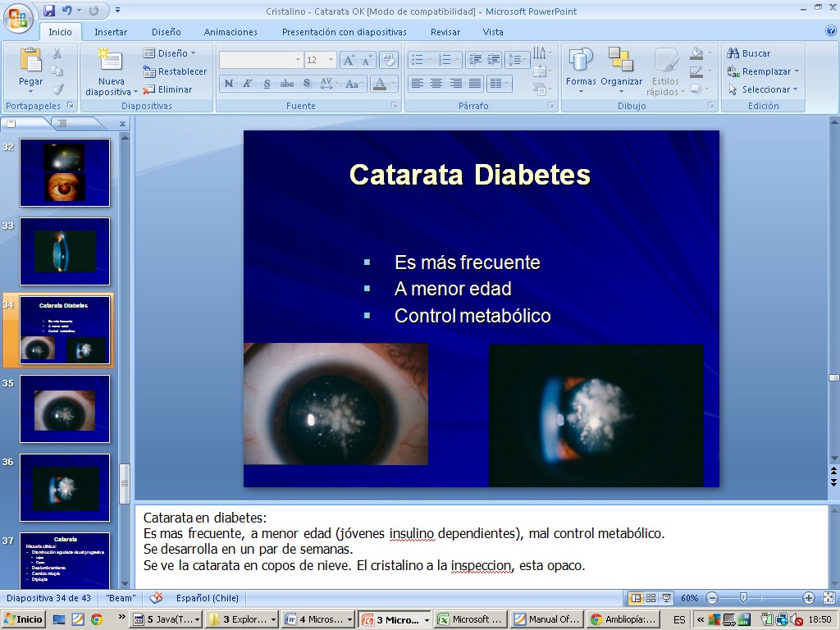The height and width of the screenshot is (630, 840).
Task: Switch to slide sorter view
Action: point(651,598)
